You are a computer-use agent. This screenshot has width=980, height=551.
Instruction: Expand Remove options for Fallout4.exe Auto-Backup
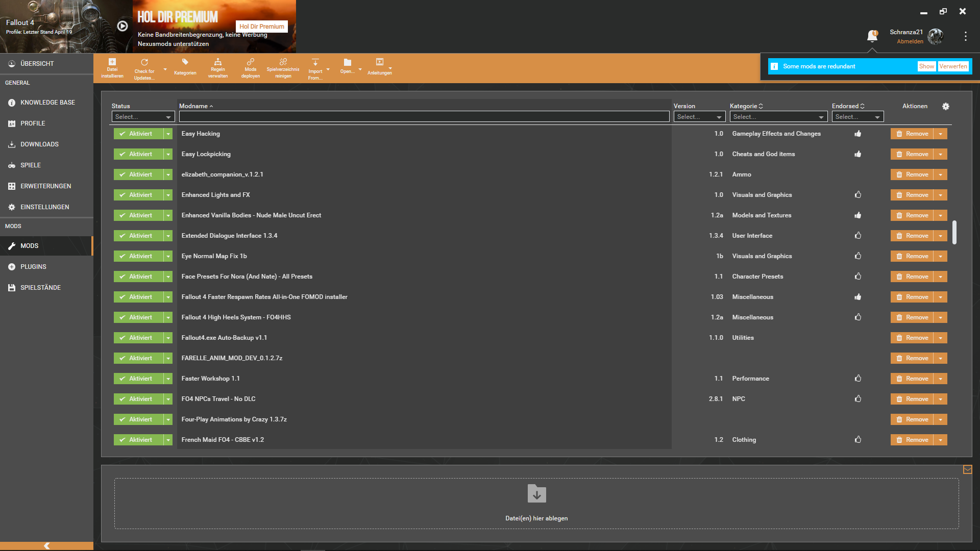pyautogui.click(x=941, y=338)
